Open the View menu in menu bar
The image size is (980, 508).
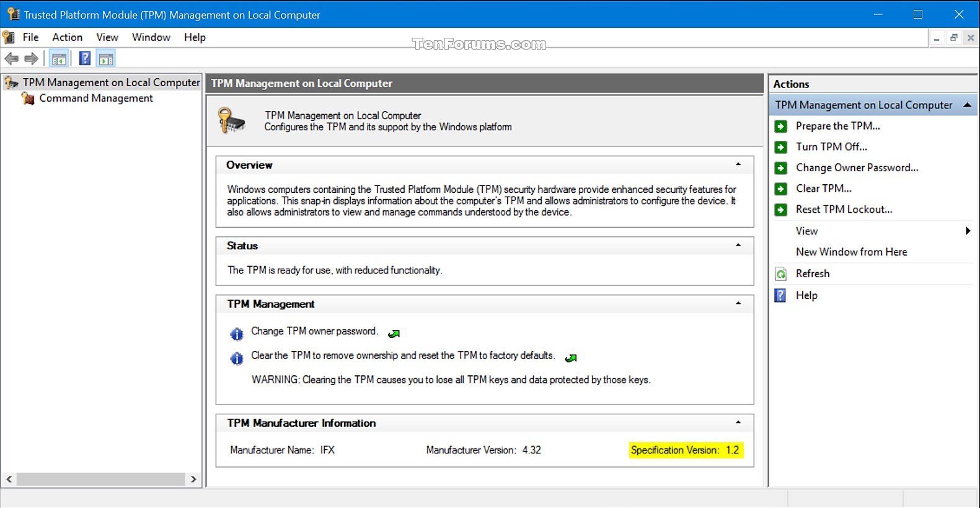click(x=107, y=37)
